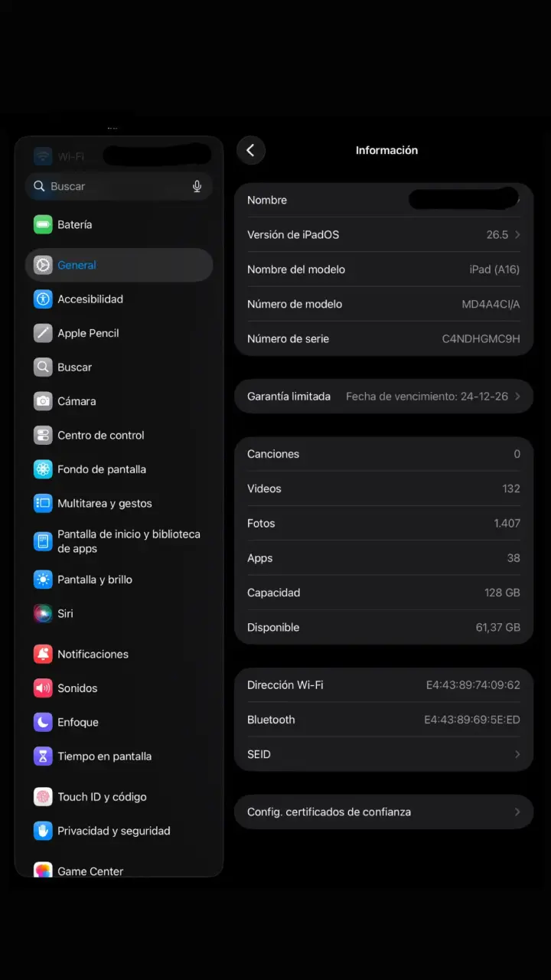Tap serial number C4NDHGMC9H
551x980 pixels.
coord(481,338)
